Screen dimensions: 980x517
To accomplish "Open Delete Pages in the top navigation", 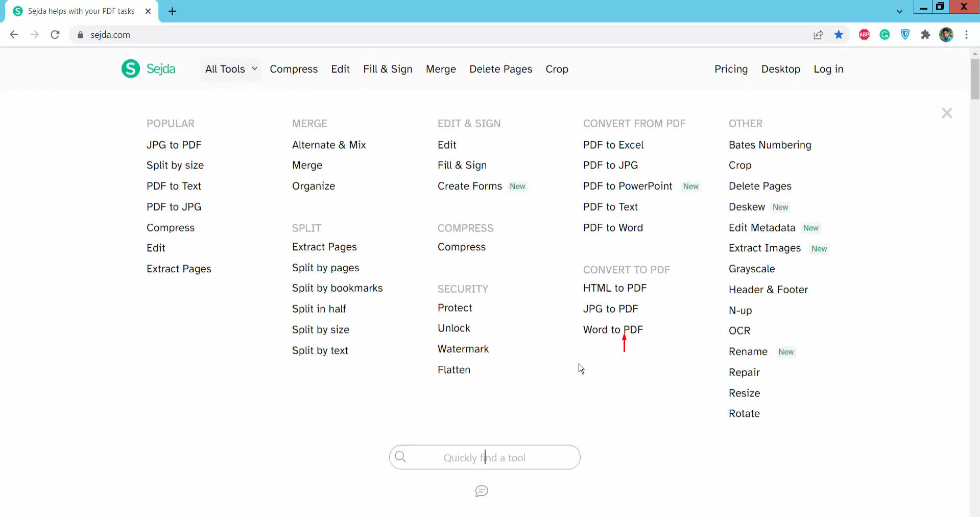I will coord(500,69).
